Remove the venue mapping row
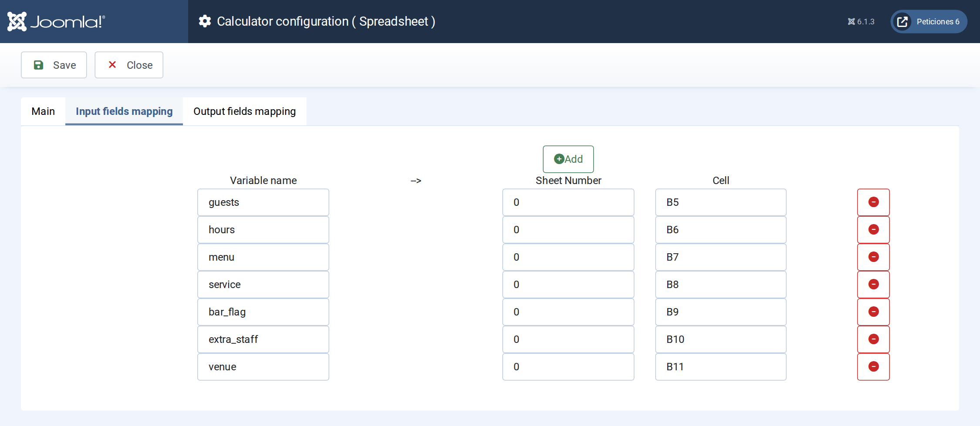Screen dimensions: 980x426 (873, 367)
